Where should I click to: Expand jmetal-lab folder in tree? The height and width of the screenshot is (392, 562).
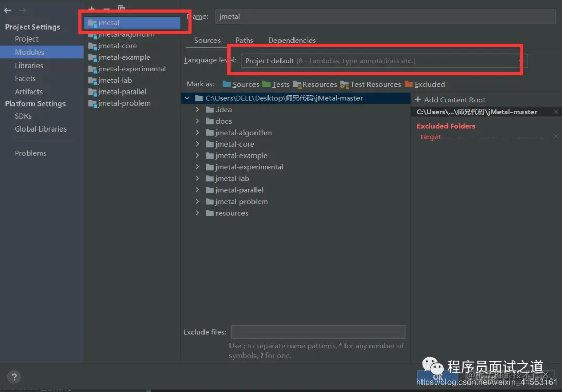click(197, 178)
